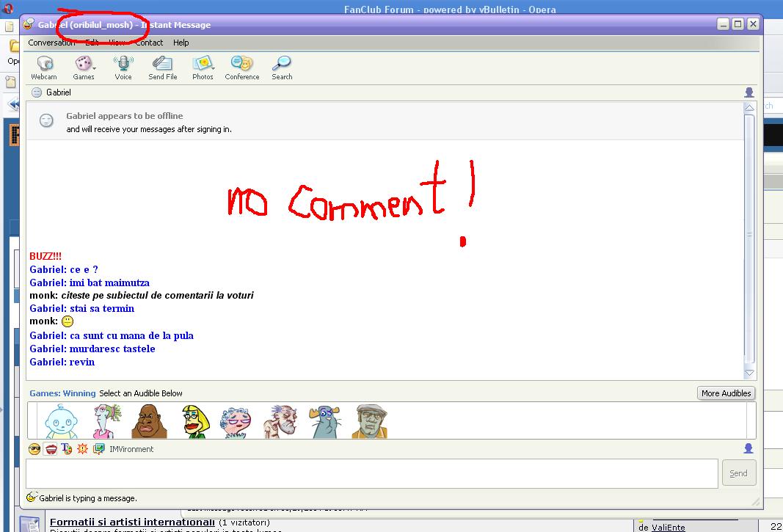Image resolution: width=783 pixels, height=532 pixels.
Task: Open the IMVironment selector
Action: (x=98, y=449)
